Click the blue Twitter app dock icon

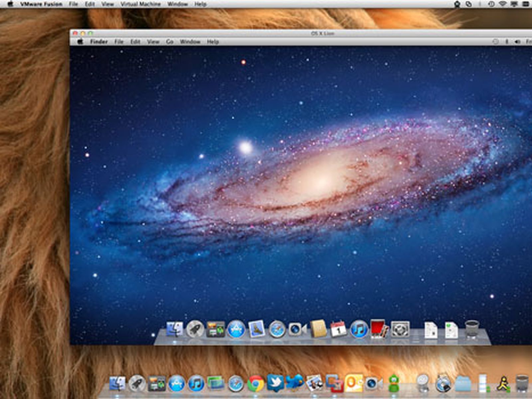point(275,383)
